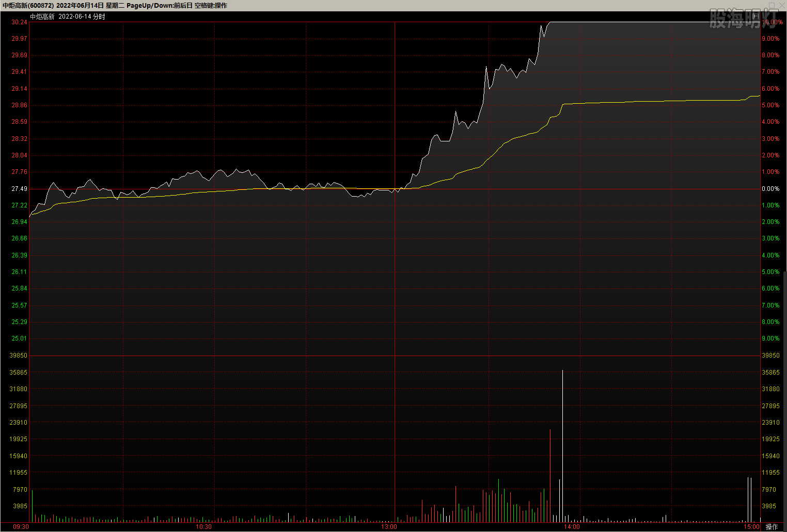Click the 14:00 time axis label
This screenshot has width=787, height=532.
[572, 527]
